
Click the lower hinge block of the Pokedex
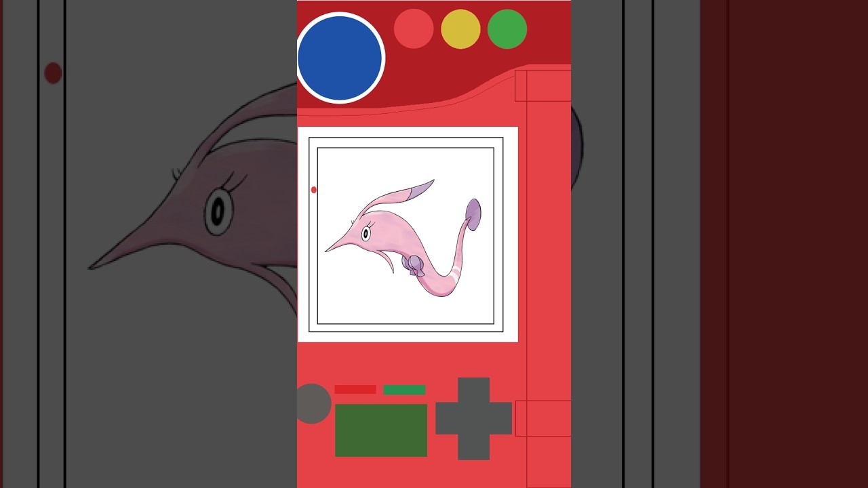(x=542, y=418)
